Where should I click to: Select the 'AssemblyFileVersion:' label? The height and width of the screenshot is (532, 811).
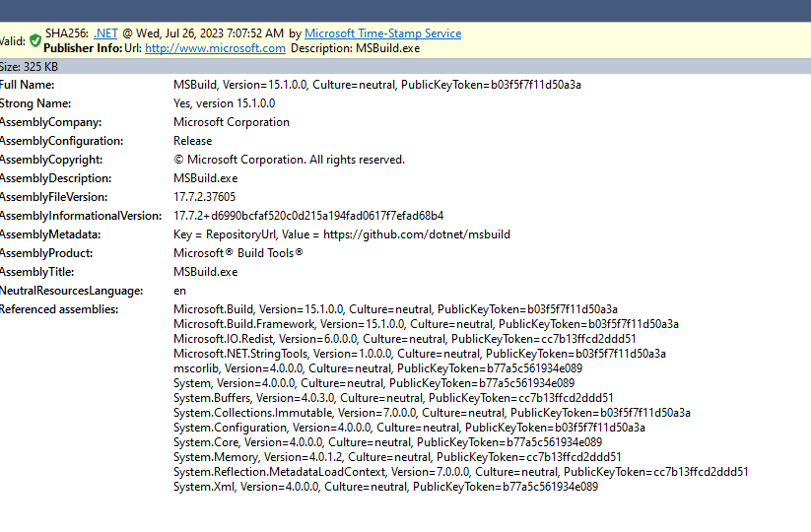[x=54, y=197]
